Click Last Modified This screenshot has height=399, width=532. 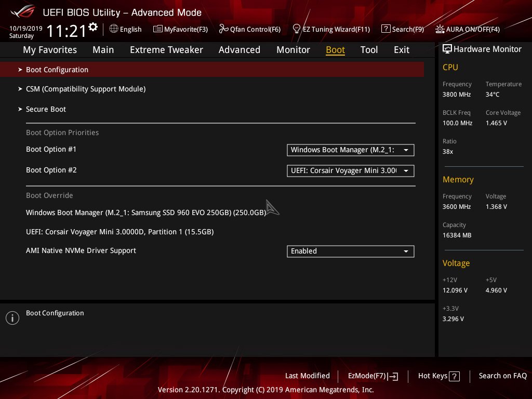click(308, 376)
